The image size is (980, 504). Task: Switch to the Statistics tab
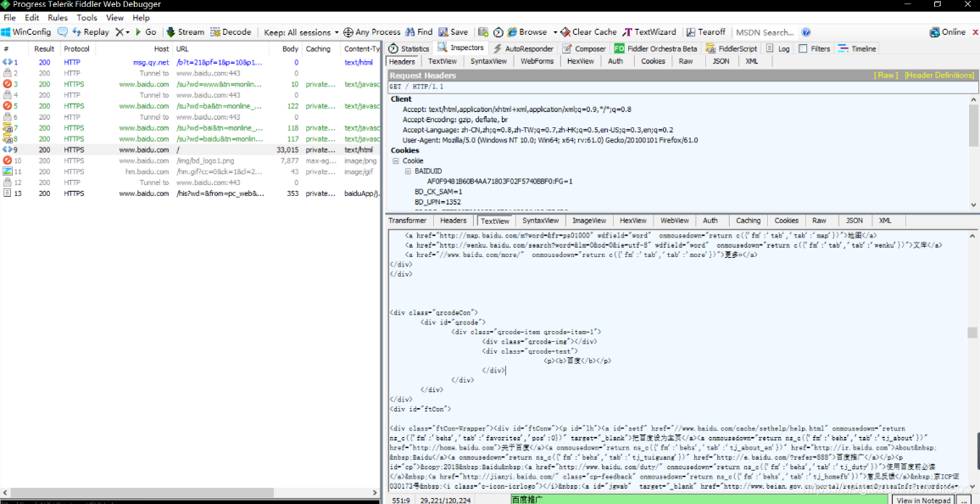(x=409, y=48)
